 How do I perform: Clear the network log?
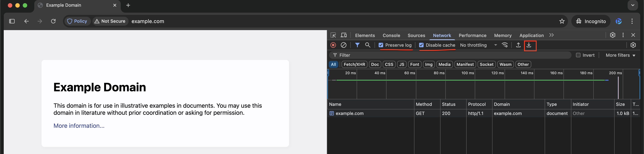click(x=343, y=45)
